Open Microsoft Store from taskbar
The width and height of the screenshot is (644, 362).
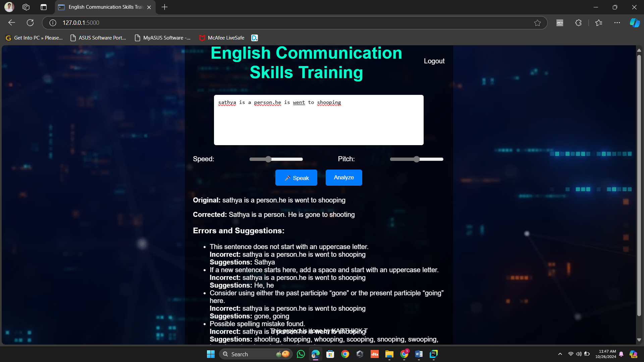click(x=330, y=354)
